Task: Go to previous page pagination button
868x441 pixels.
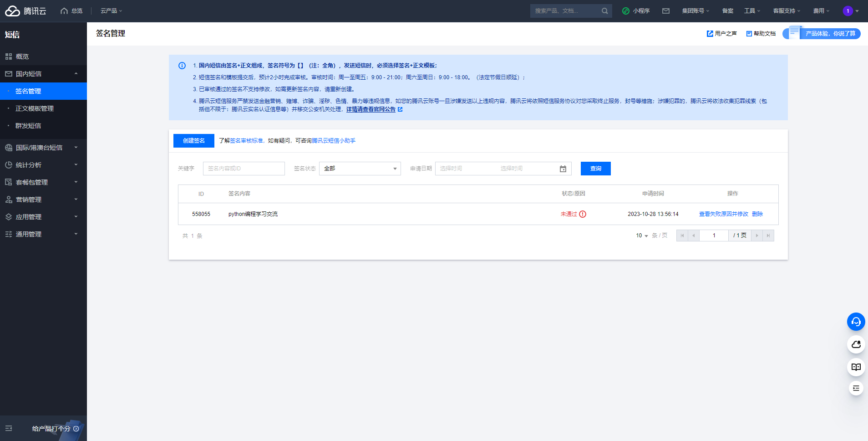Action: pyautogui.click(x=694, y=236)
